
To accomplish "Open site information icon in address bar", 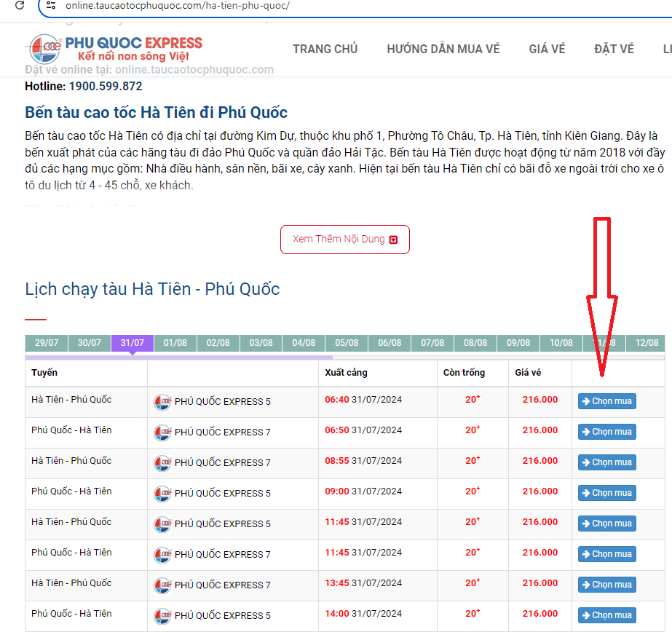I will 51,6.
